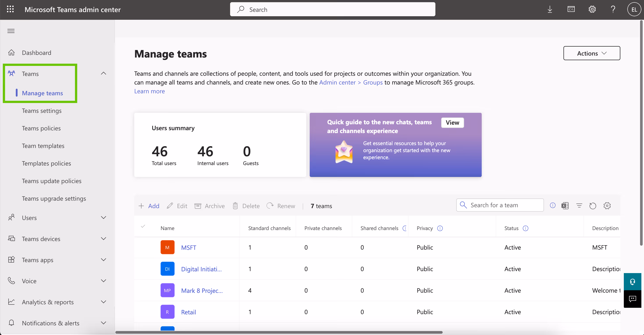The image size is (644, 335).
Task: Expand the Voice navigation section
Action: pos(104,281)
